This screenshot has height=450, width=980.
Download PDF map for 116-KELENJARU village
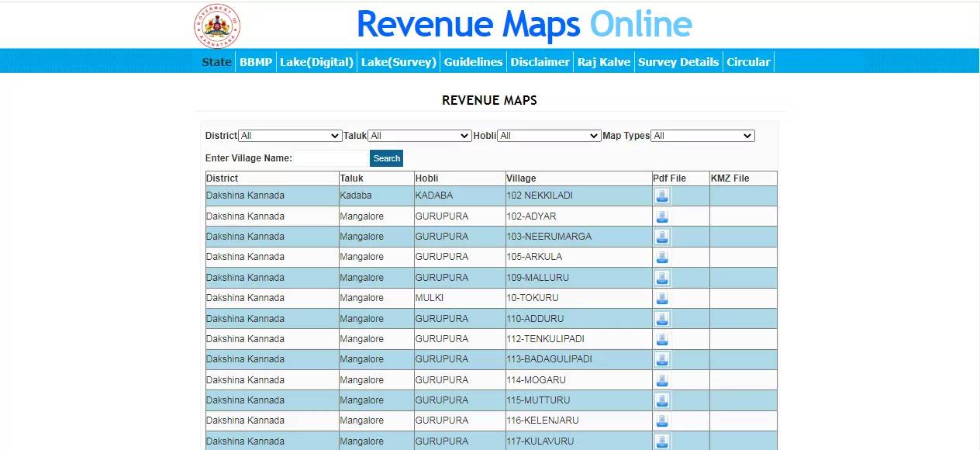(x=662, y=421)
